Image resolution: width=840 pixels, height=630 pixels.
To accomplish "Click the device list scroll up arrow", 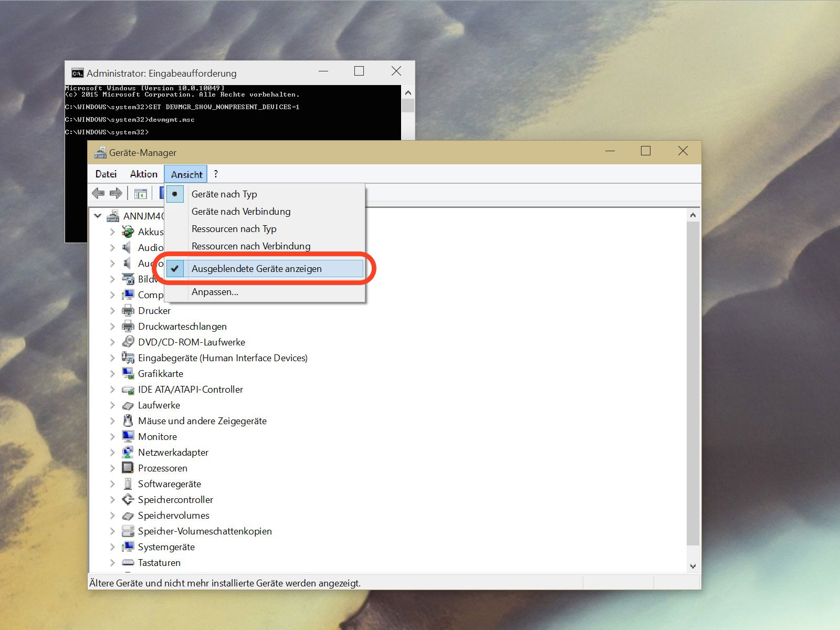I will [693, 215].
